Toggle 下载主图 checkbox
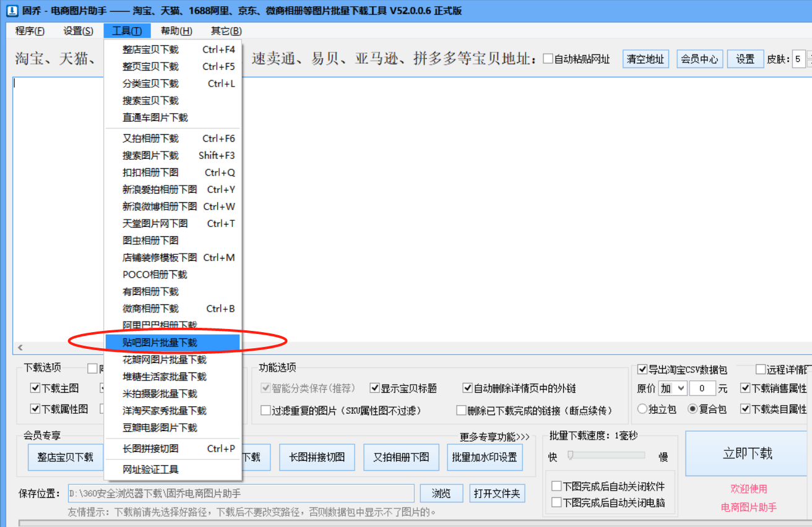812x527 pixels. click(35, 388)
